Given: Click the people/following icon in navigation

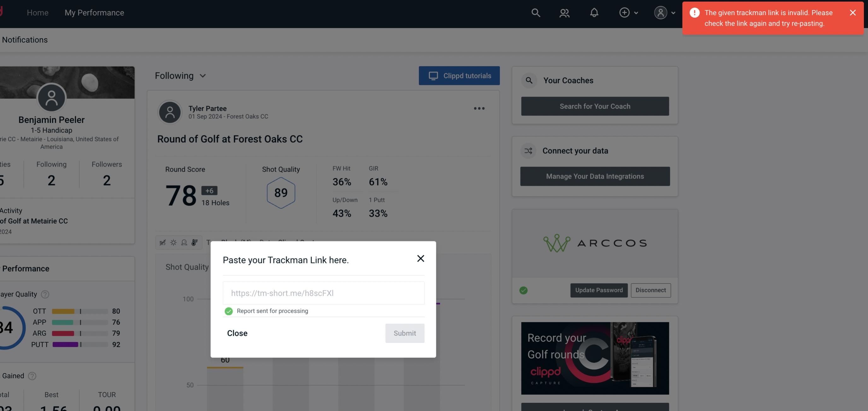Looking at the screenshot, I should coord(564,12).
